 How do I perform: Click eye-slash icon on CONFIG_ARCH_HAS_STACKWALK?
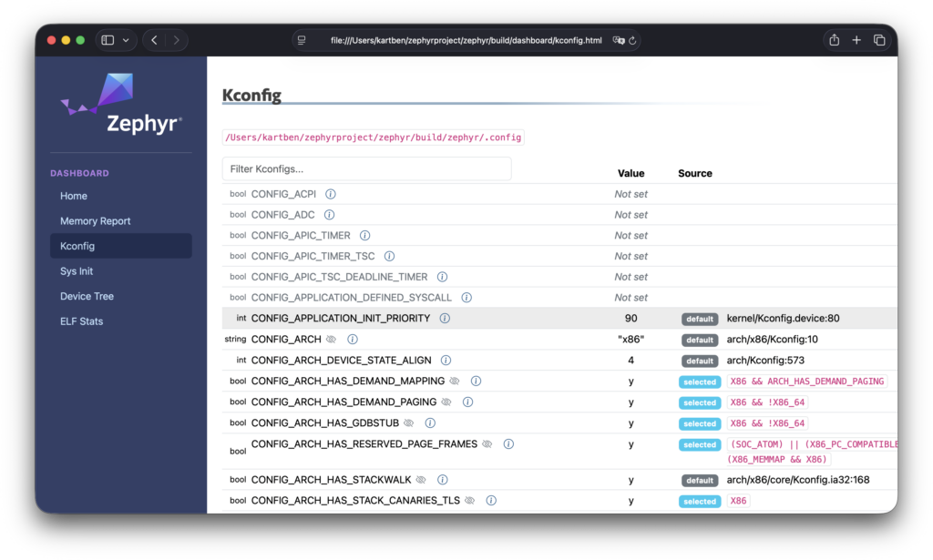pyautogui.click(x=421, y=480)
